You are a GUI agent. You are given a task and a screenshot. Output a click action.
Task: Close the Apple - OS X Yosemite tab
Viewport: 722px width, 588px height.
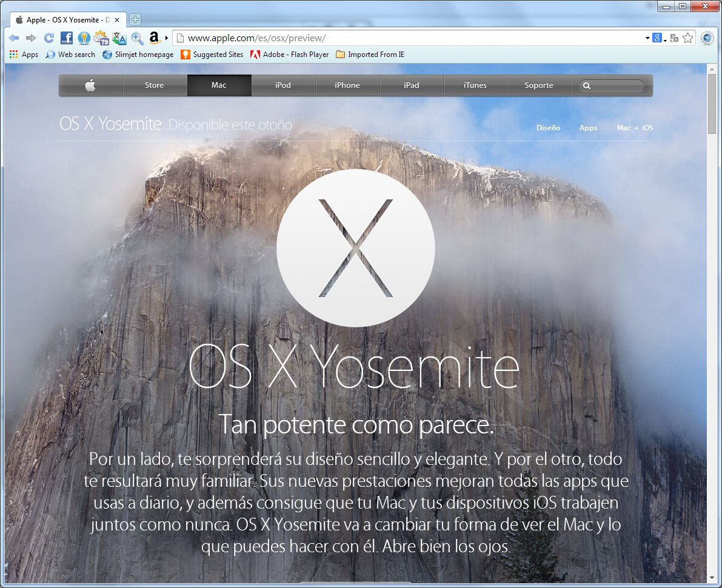pyautogui.click(x=117, y=20)
